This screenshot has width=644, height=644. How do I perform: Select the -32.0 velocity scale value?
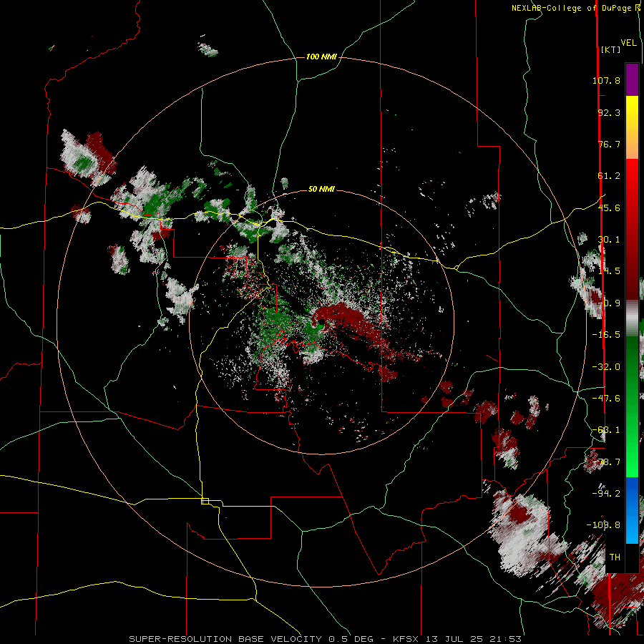606,367
